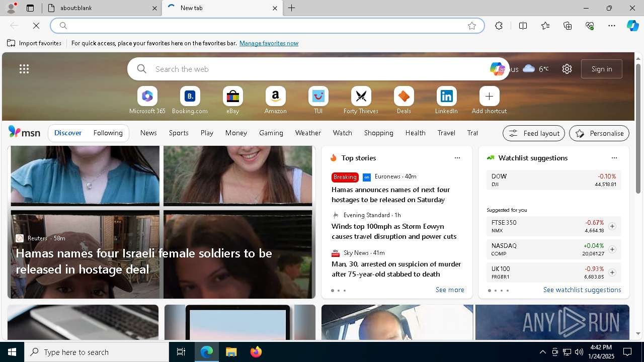Open the Booking.com shortcut
This screenshot has width=644, height=362.
point(190,101)
